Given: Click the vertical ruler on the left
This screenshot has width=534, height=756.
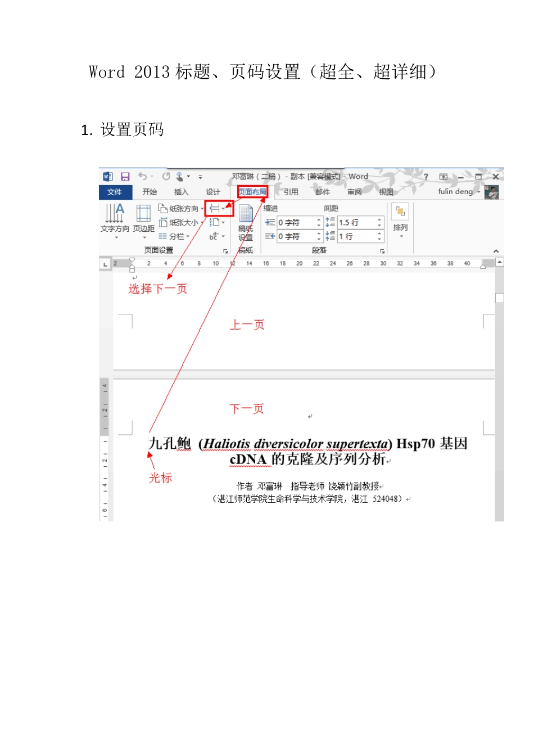Looking at the screenshot, I should point(105,450).
